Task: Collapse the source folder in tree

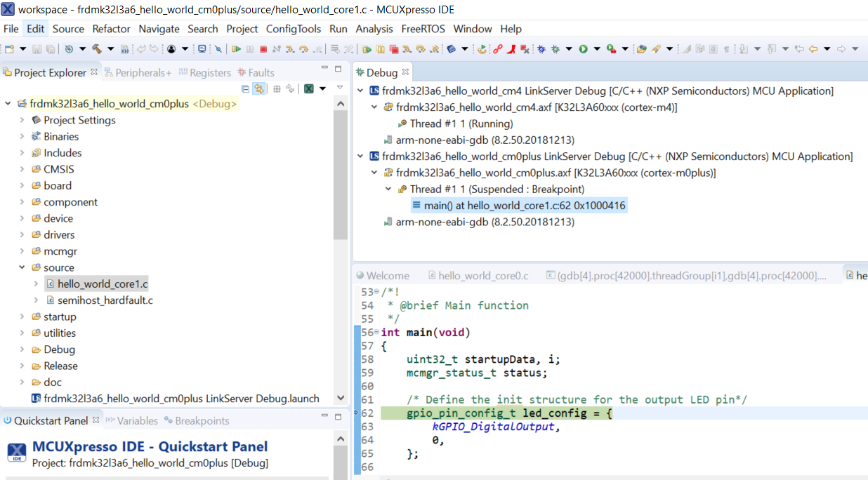Action: 22,267
